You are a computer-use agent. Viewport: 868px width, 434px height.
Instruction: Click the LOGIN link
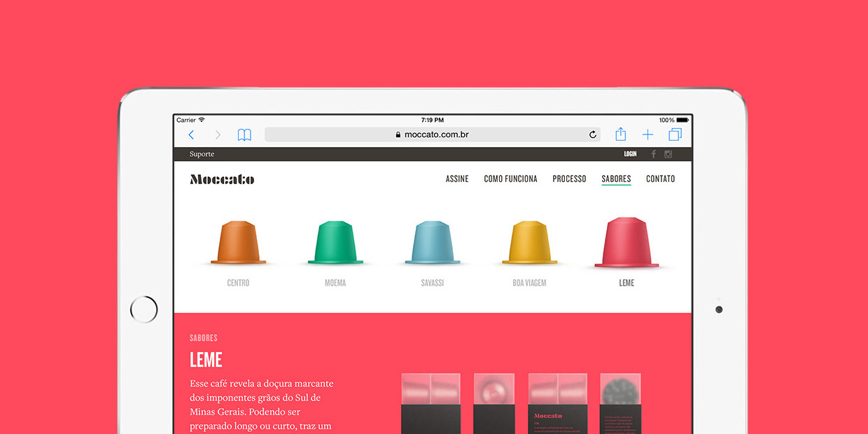(631, 154)
